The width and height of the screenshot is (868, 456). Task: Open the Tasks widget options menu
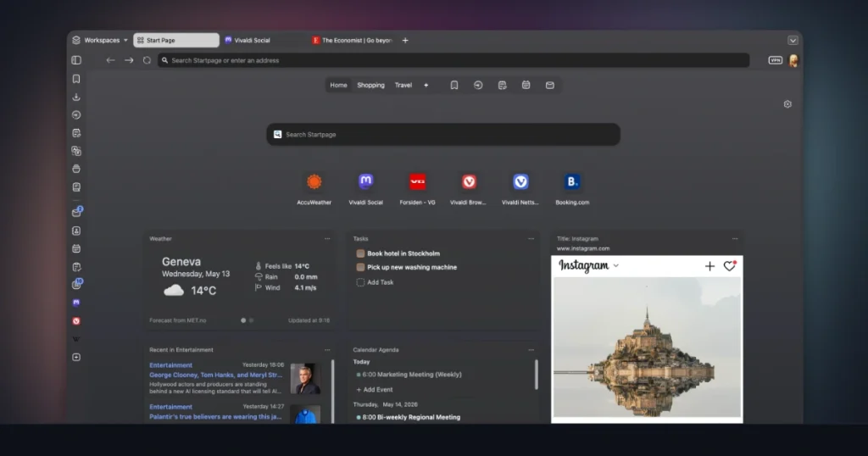pyautogui.click(x=531, y=239)
